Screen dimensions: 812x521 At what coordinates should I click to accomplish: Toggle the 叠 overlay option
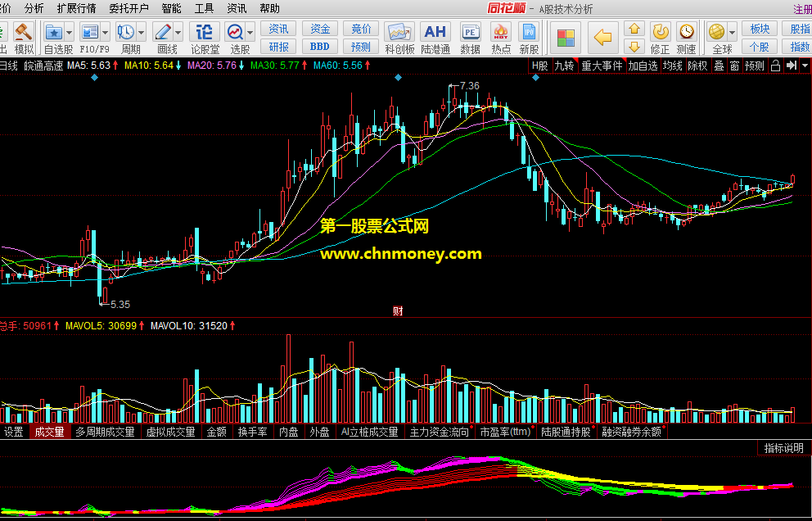tap(719, 66)
